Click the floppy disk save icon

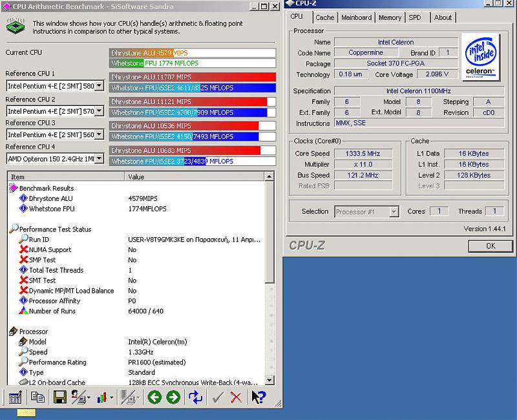59,397
